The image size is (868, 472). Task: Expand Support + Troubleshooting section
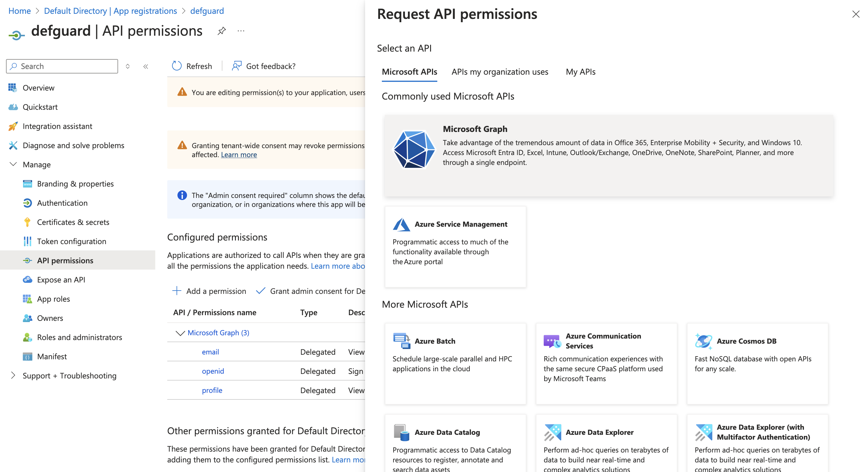(13, 375)
